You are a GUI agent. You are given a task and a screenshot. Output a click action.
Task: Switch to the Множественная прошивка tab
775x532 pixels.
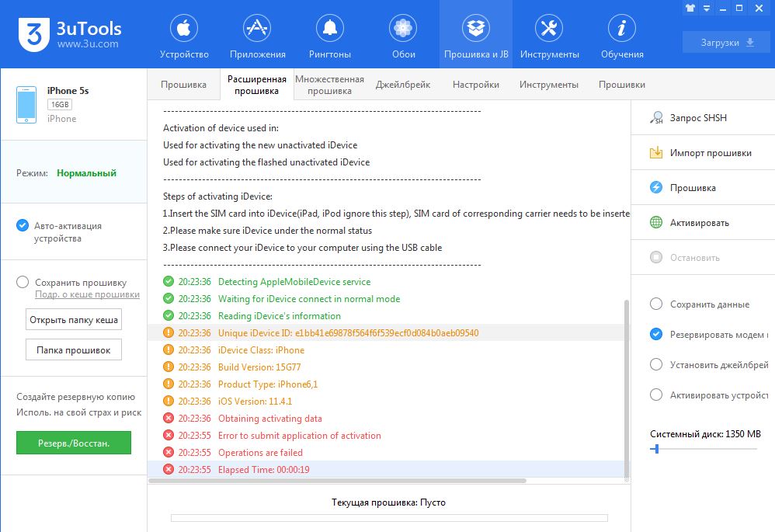click(x=329, y=85)
